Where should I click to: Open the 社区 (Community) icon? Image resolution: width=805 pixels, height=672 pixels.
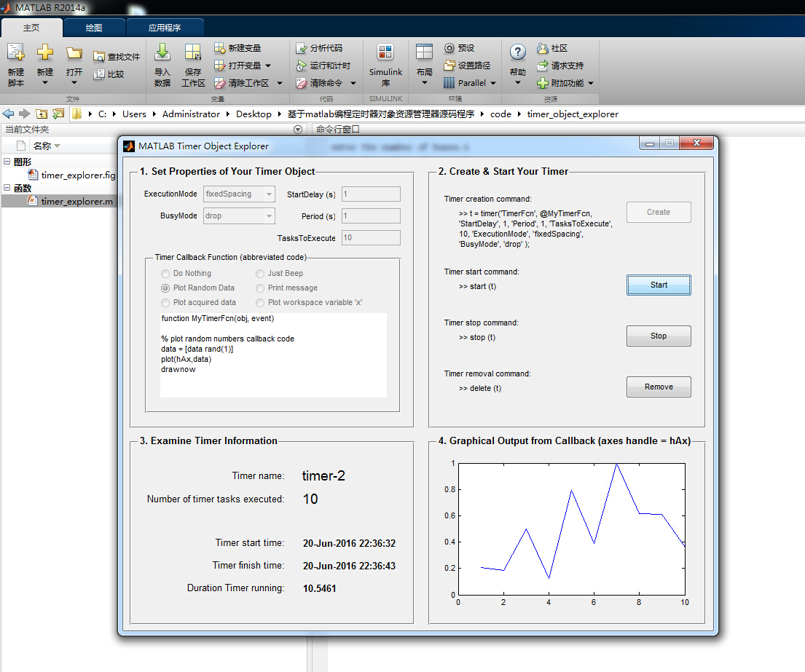click(x=543, y=48)
